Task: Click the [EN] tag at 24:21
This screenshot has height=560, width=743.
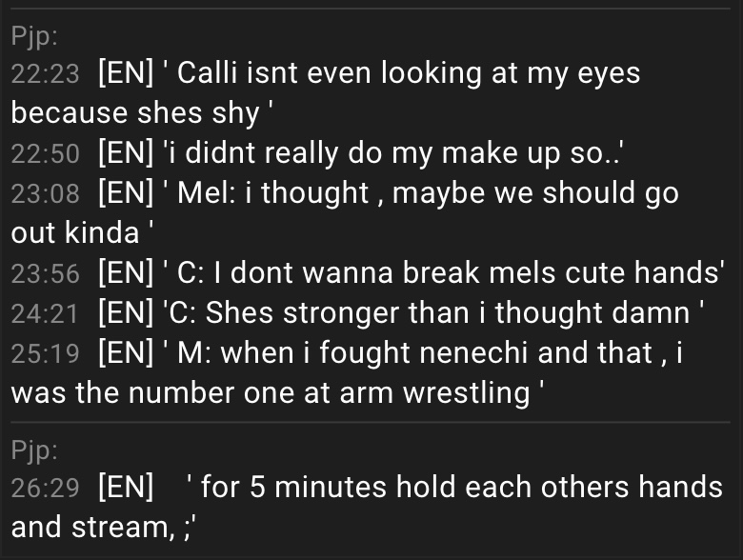Action: point(126,312)
